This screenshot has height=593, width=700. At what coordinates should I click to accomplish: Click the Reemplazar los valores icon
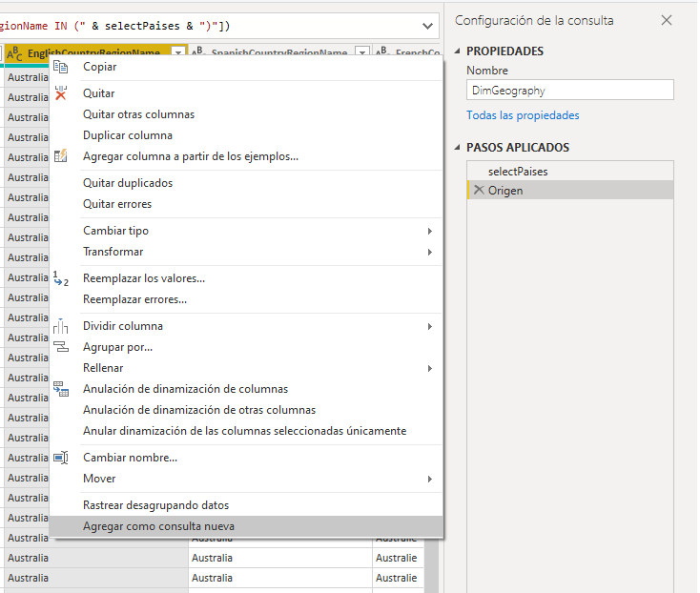coord(61,278)
